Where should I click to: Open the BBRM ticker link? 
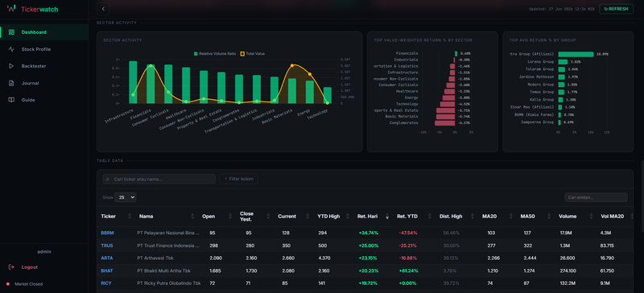tap(107, 233)
